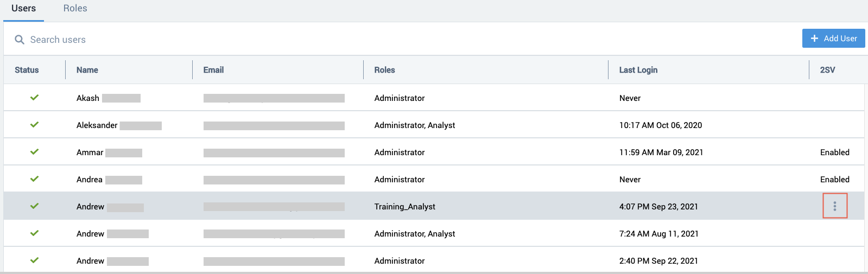Screen dimensions: 868x274
Task: Sort by the Name column header
Action: point(87,70)
